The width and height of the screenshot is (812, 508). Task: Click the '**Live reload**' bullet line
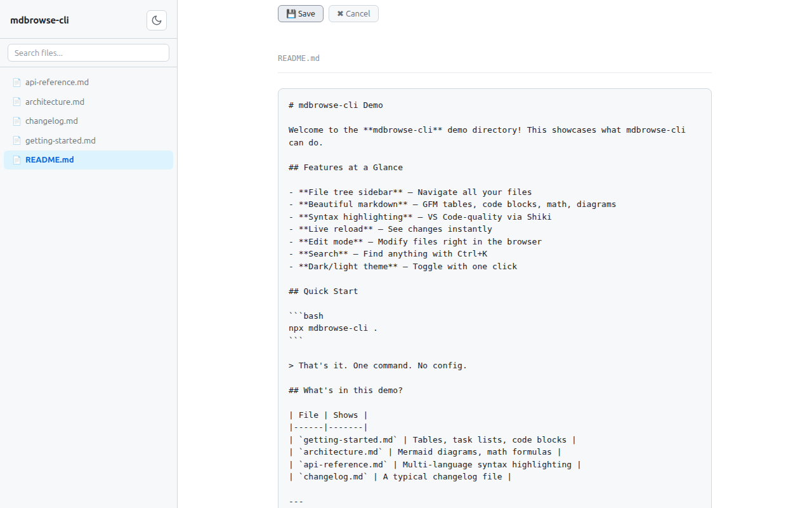point(390,229)
